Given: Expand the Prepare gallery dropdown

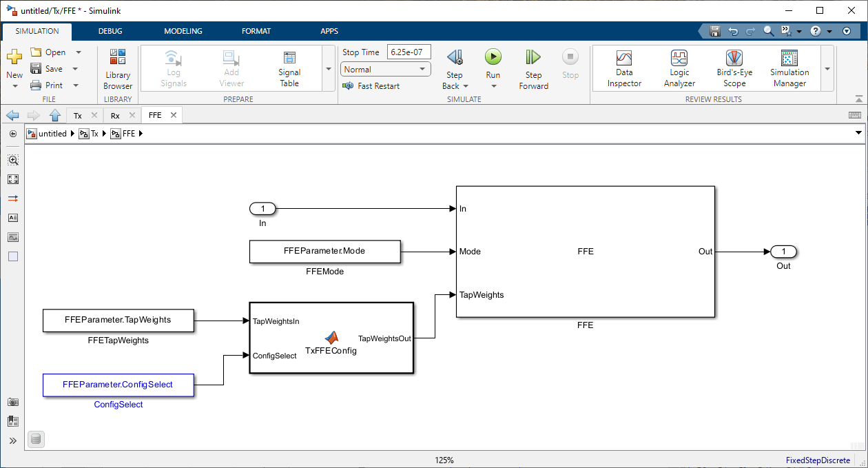Looking at the screenshot, I should [x=328, y=69].
